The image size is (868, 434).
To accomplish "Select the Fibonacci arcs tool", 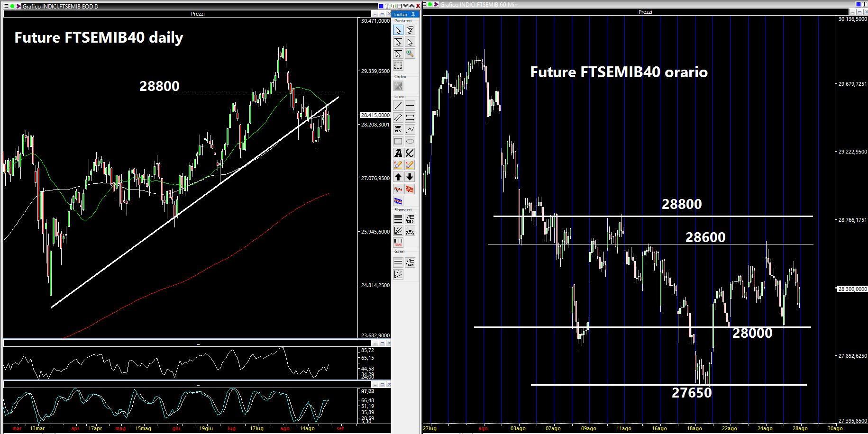I will coord(410,231).
